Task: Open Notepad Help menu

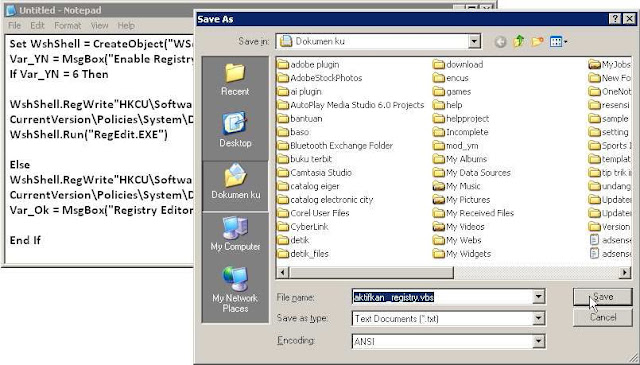Action: [126, 25]
